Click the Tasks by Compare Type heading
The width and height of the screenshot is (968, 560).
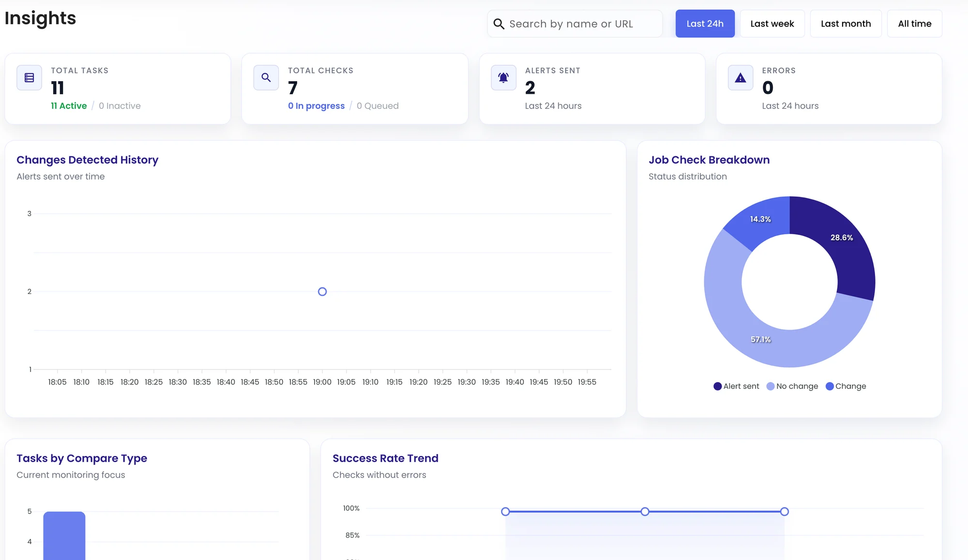point(82,458)
